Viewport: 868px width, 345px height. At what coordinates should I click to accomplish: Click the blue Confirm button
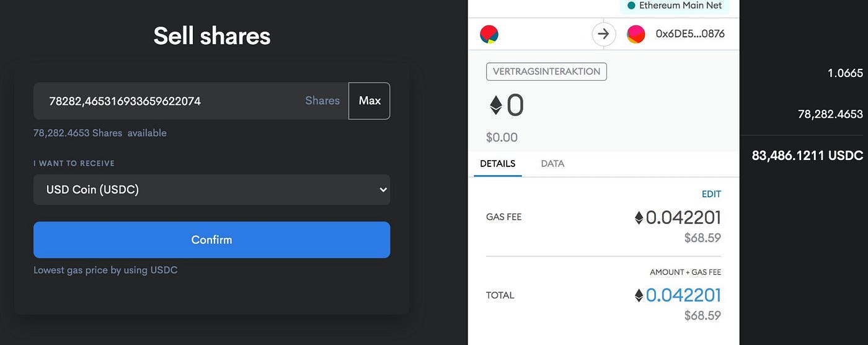(211, 240)
